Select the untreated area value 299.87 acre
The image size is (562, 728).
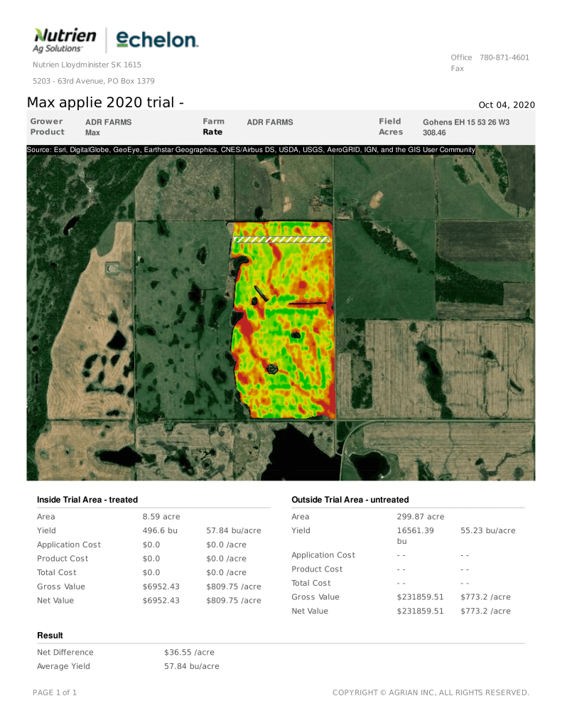pyautogui.click(x=420, y=517)
